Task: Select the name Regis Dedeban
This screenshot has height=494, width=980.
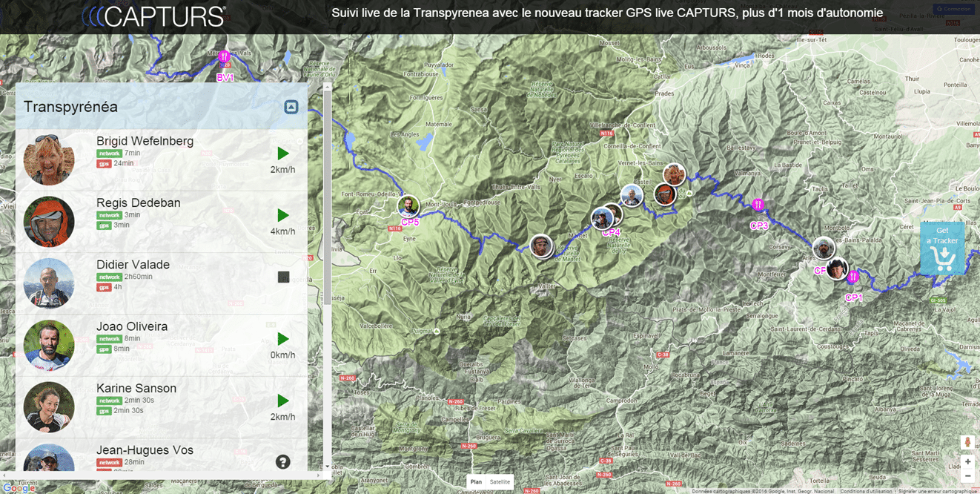Action: click(139, 202)
